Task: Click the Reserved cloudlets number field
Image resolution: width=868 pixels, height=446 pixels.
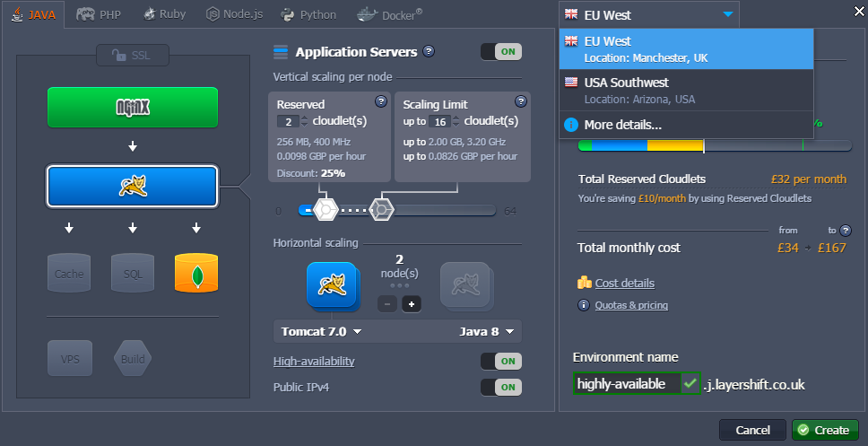Action: coord(288,121)
